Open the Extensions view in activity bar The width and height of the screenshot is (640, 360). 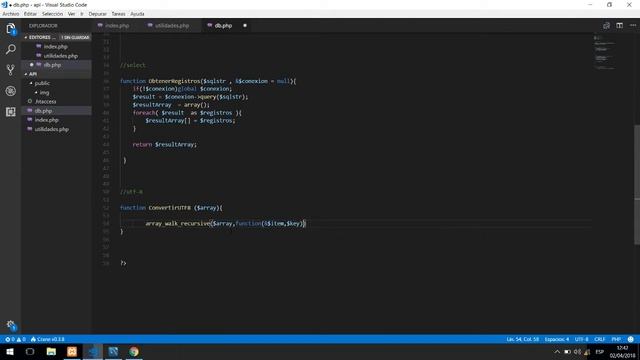point(11,111)
